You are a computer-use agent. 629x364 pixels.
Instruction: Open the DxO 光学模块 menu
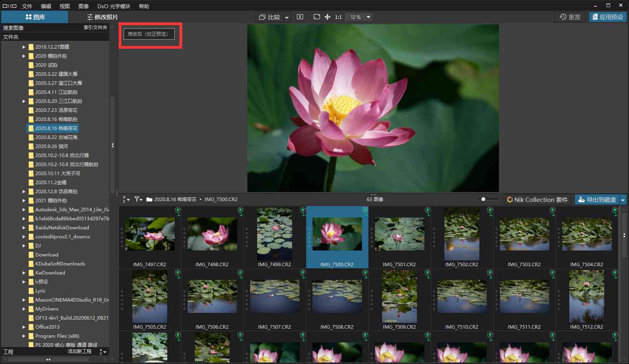tap(114, 6)
